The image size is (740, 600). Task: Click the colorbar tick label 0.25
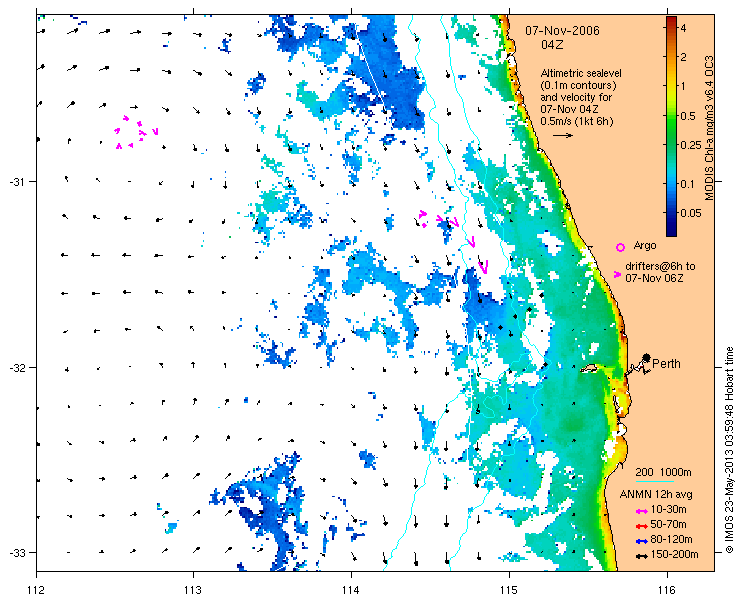[690, 145]
